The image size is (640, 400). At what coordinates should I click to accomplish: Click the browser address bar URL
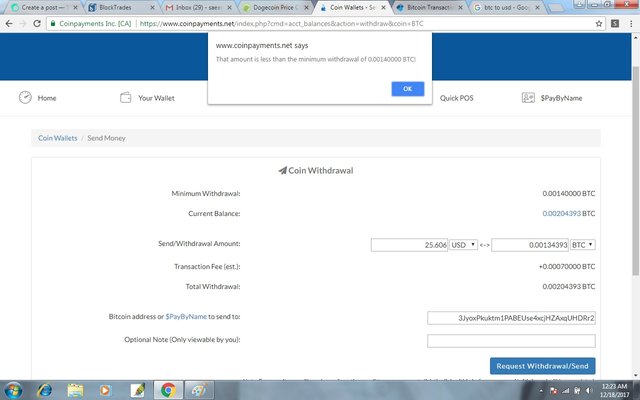tap(281, 24)
